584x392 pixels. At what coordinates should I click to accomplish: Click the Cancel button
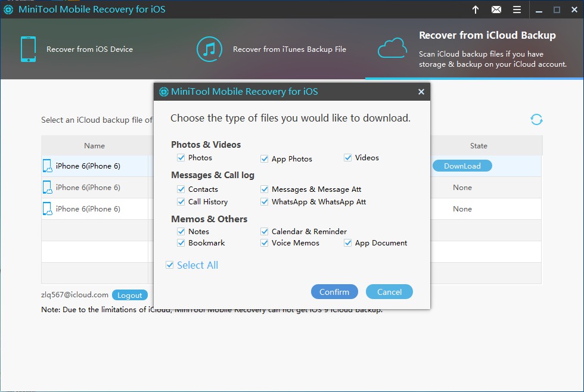click(389, 292)
